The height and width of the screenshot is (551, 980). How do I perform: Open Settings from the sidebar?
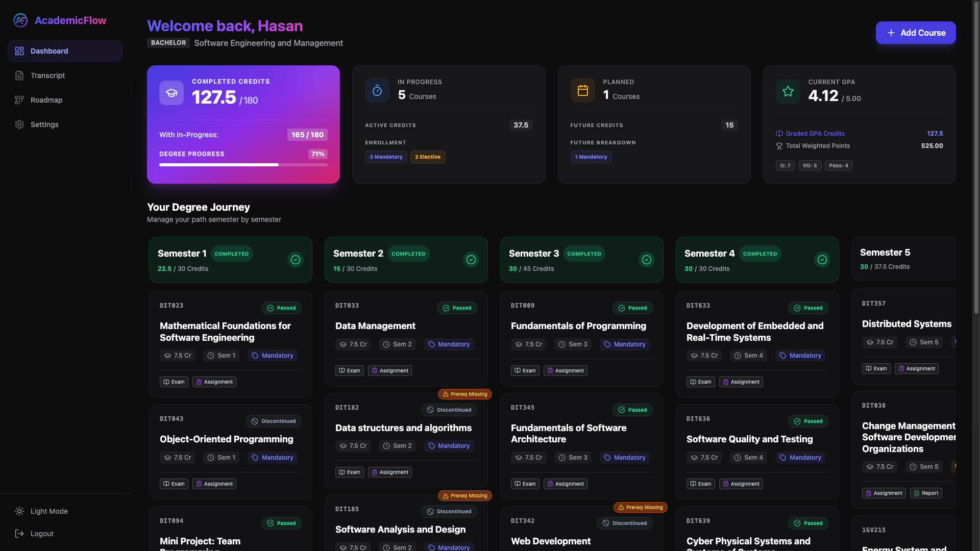click(65, 124)
